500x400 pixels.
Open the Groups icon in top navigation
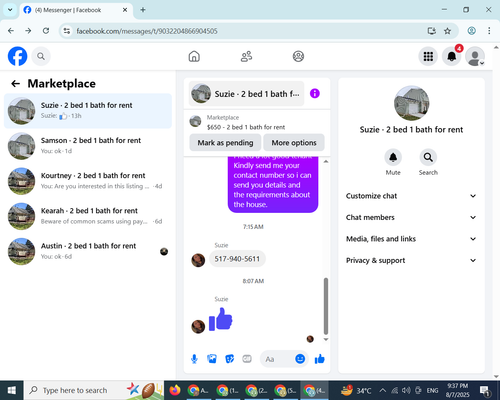point(298,56)
